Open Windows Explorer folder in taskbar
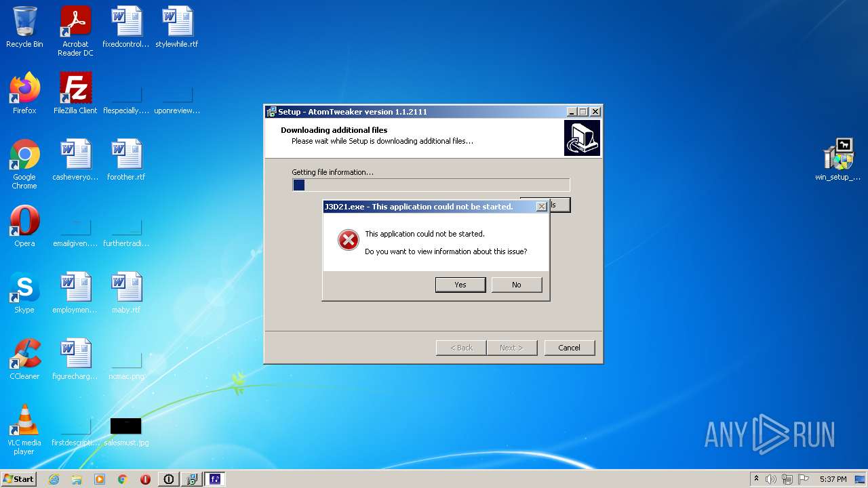The height and width of the screenshot is (488, 868). [77, 479]
